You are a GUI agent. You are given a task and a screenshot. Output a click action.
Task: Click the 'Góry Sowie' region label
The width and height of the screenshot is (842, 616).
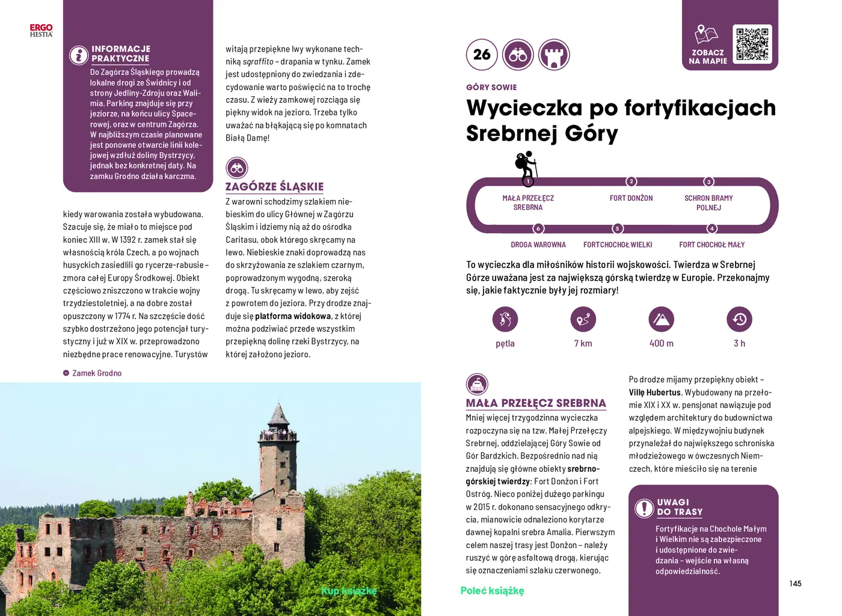click(491, 87)
